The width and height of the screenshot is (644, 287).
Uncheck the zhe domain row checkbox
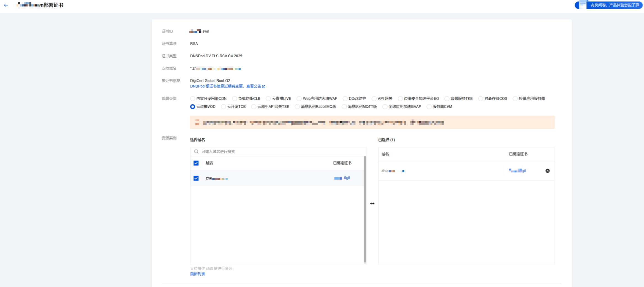[196, 178]
